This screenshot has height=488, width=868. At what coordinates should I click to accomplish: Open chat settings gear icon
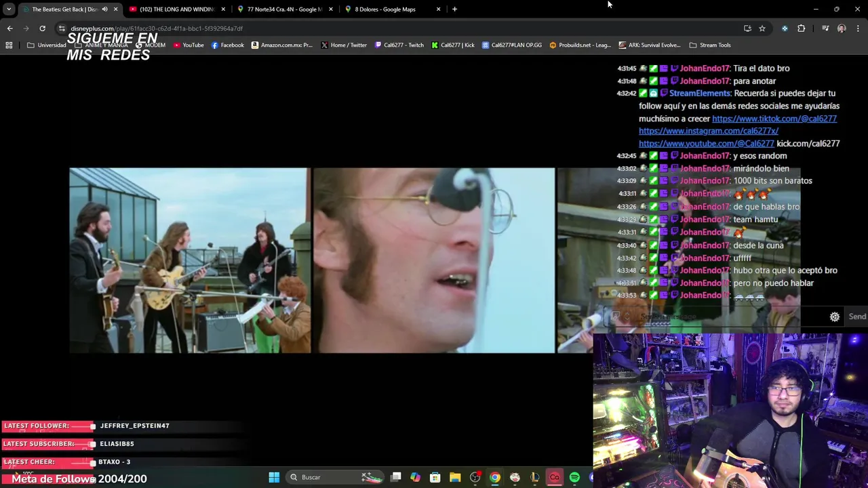pos(835,317)
